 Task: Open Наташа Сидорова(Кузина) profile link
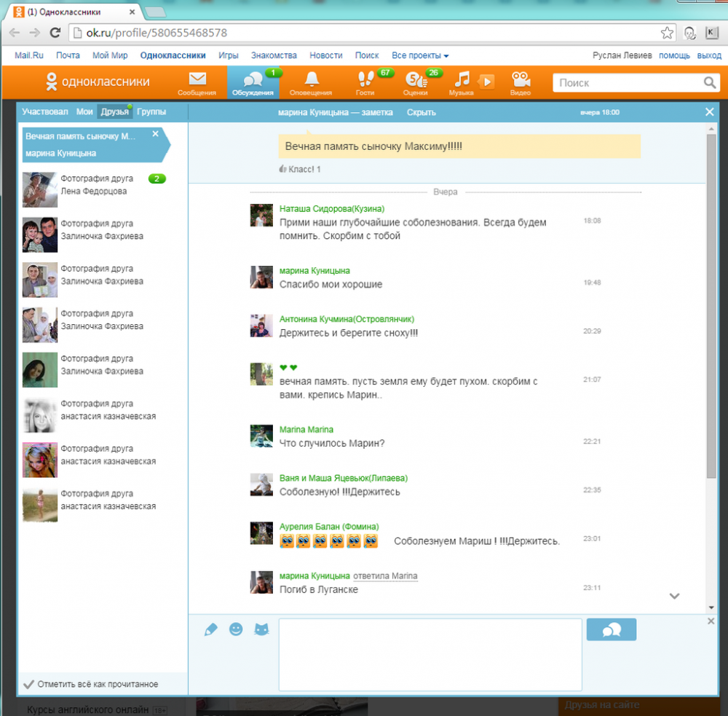332,208
